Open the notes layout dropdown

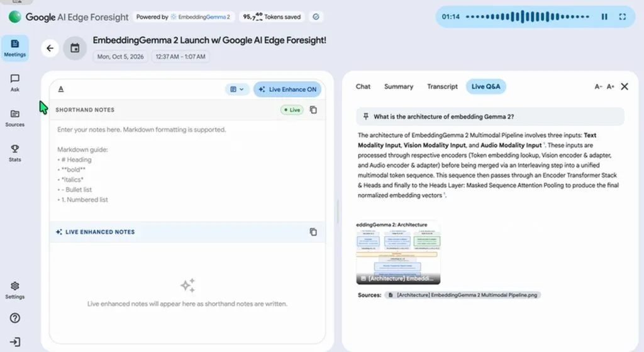[237, 89]
